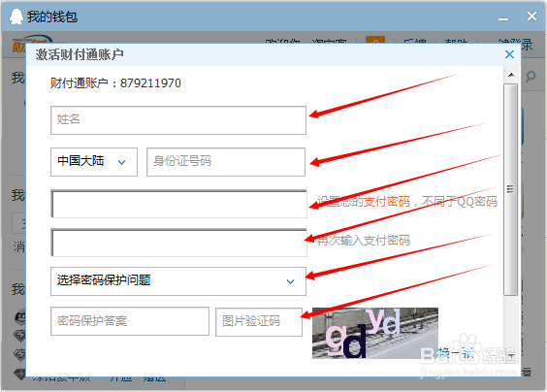Image resolution: width=547 pixels, height=392 pixels.
Task: Click the 换一张 refresh captcha link
Action: pyautogui.click(x=456, y=352)
